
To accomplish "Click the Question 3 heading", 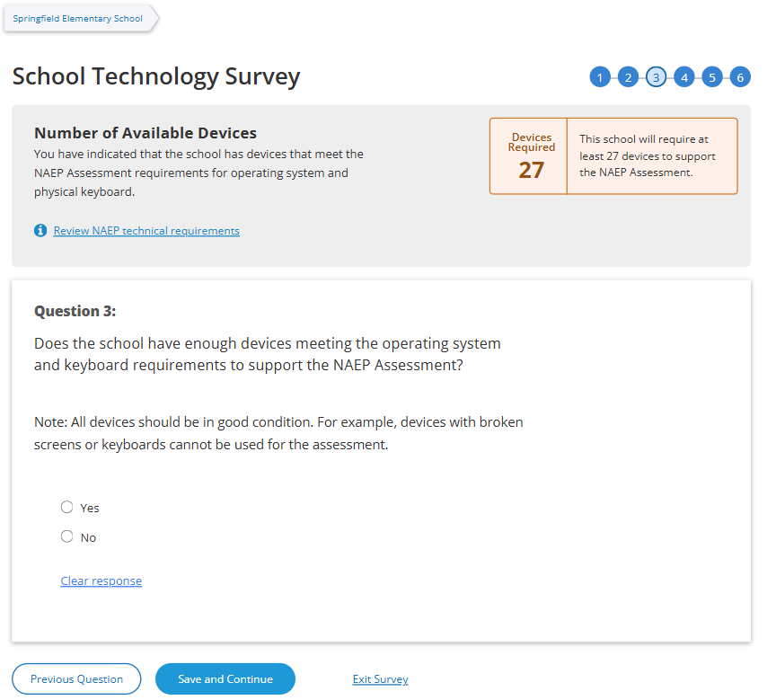I will pyautogui.click(x=75, y=311).
